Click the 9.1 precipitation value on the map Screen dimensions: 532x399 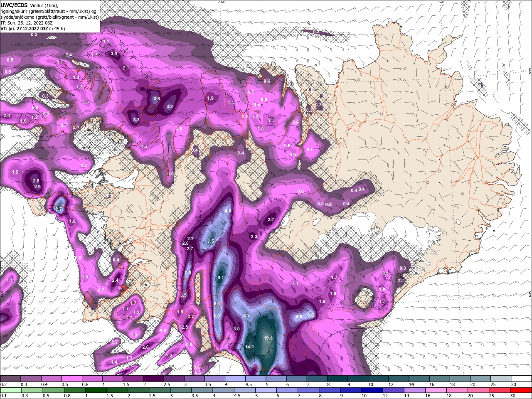coord(221,278)
